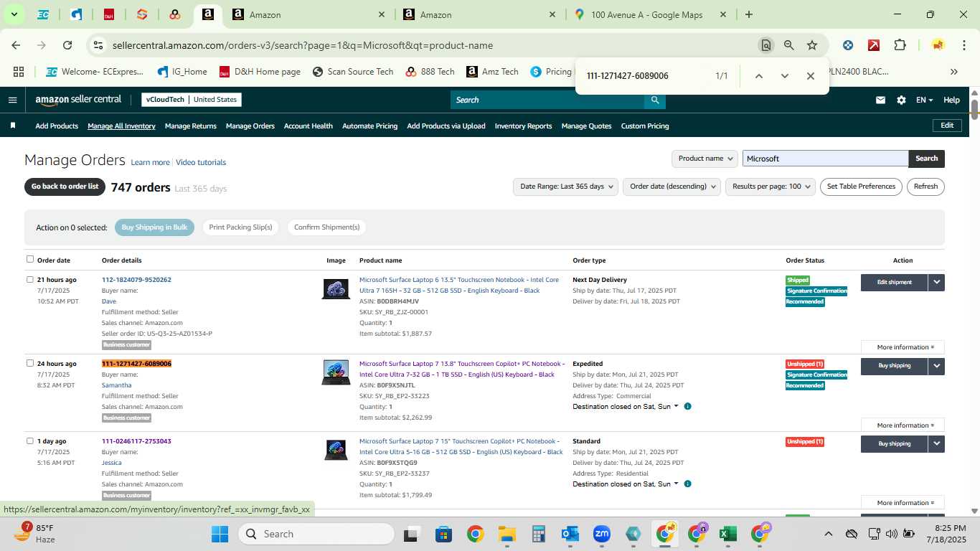Click the Surface Laptop 6 product thumbnail
The image size is (980, 551).
pyautogui.click(x=336, y=289)
